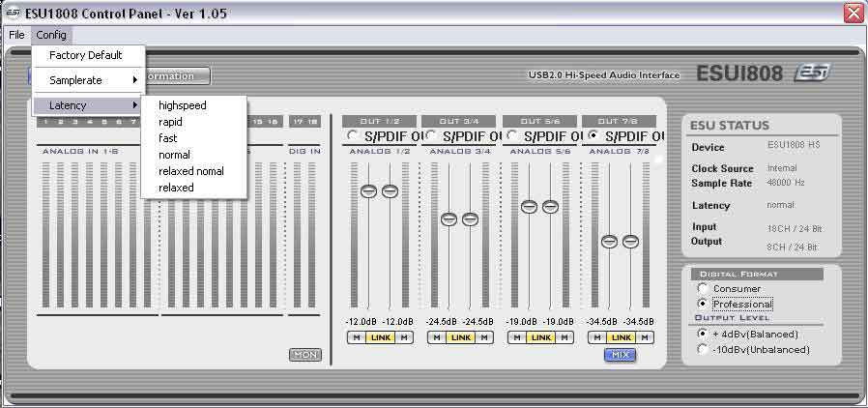Pick relaxed nomal latency

[x=191, y=171]
